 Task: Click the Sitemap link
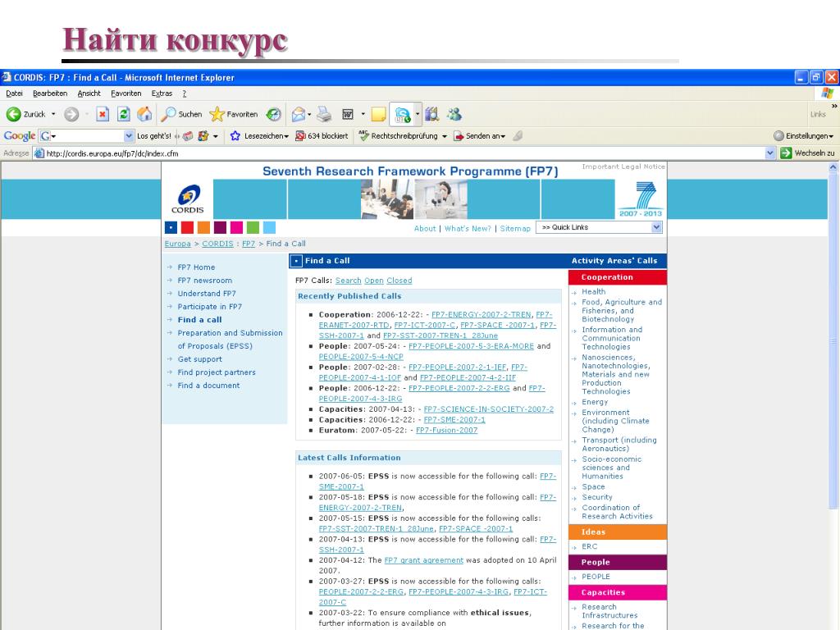click(x=515, y=229)
